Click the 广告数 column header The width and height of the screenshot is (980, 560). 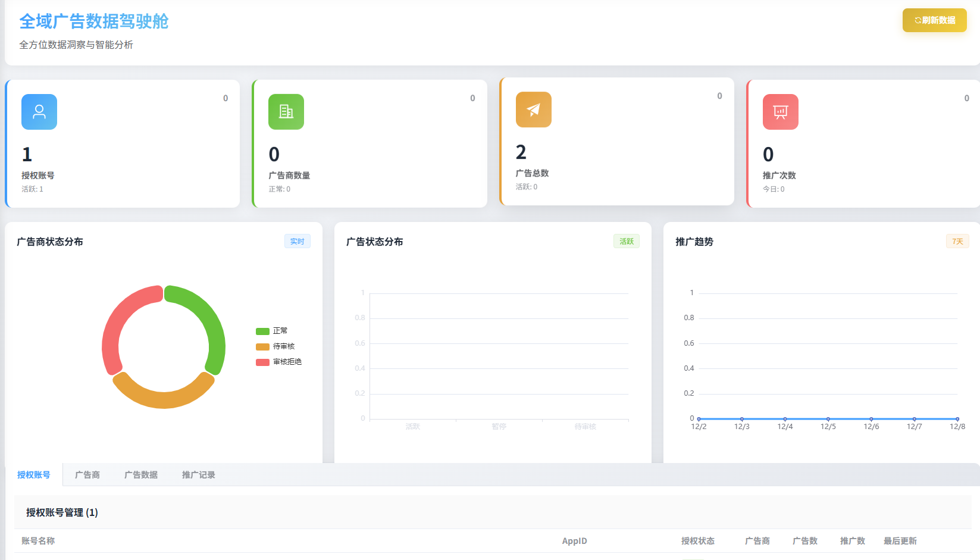tap(805, 541)
